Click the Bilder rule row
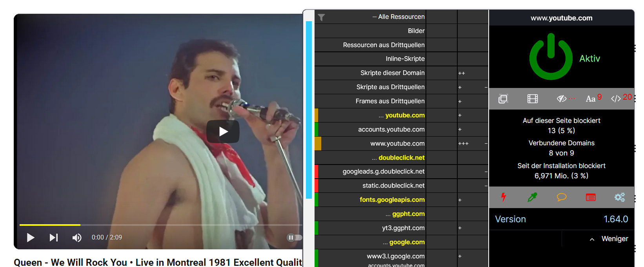644x267 pixels. tap(370, 31)
